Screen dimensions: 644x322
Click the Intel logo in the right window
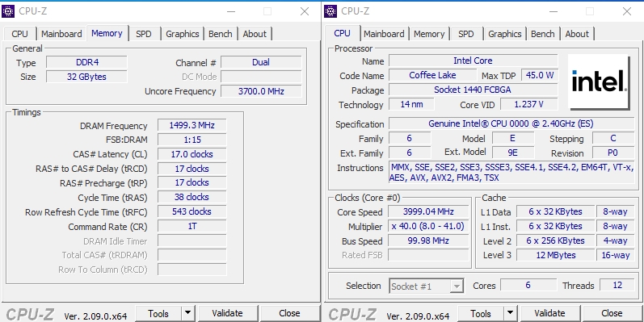tap(600, 82)
